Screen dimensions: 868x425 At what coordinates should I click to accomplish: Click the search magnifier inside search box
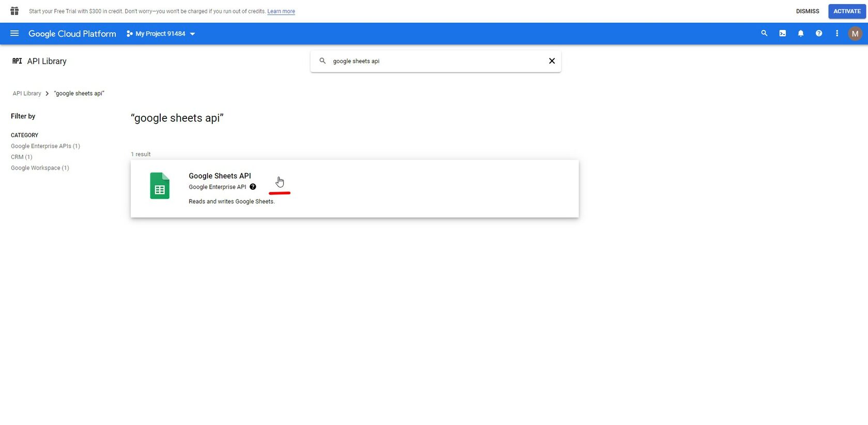click(322, 61)
